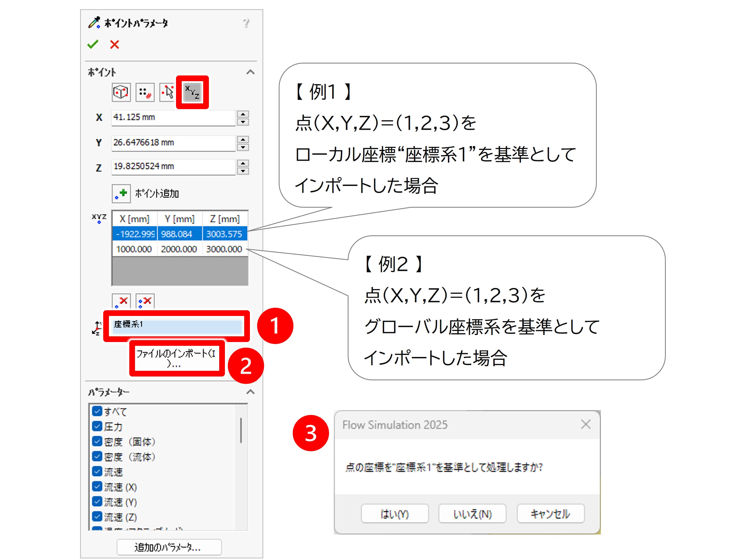The height and width of the screenshot is (560, 747).
Task: Select the table cell 3003.575
Action: tap(225, 234)
